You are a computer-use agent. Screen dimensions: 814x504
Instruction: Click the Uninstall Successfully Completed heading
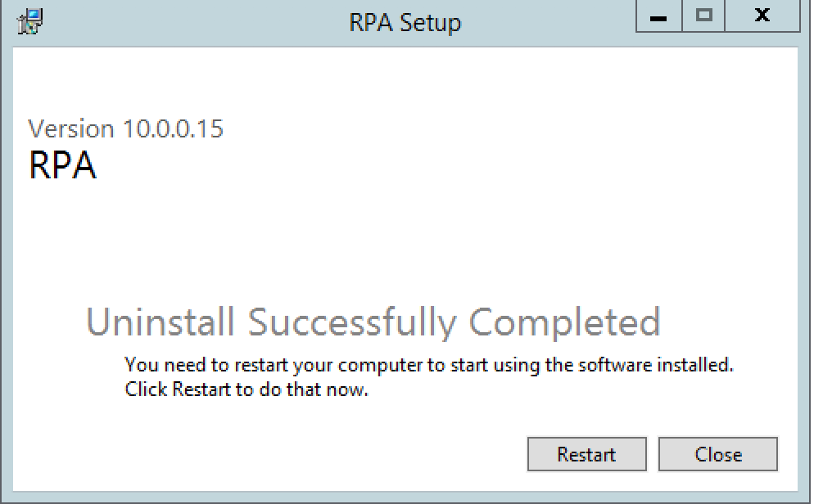coord(373,322)
